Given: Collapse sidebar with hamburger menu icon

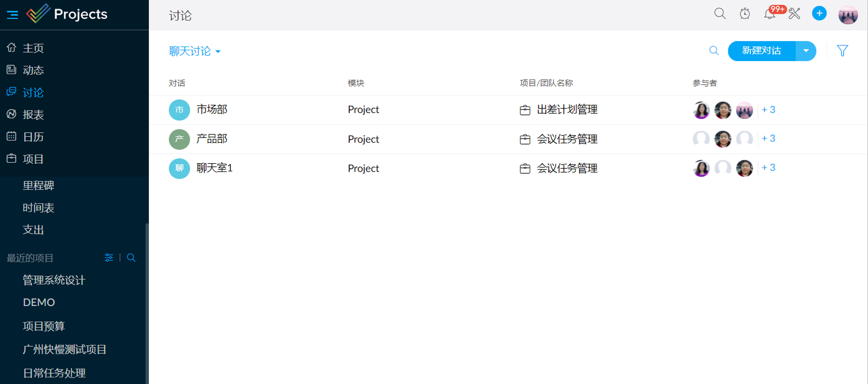Looking at the screenshot, I should click(12, 15).
